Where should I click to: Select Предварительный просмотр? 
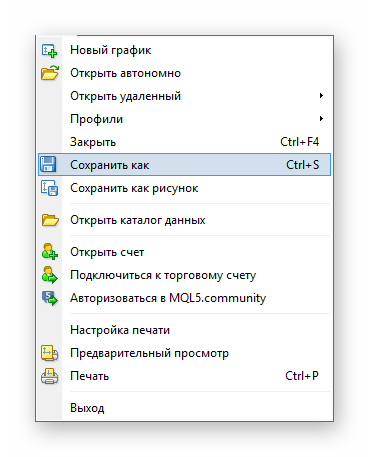(x=184, y=353)
